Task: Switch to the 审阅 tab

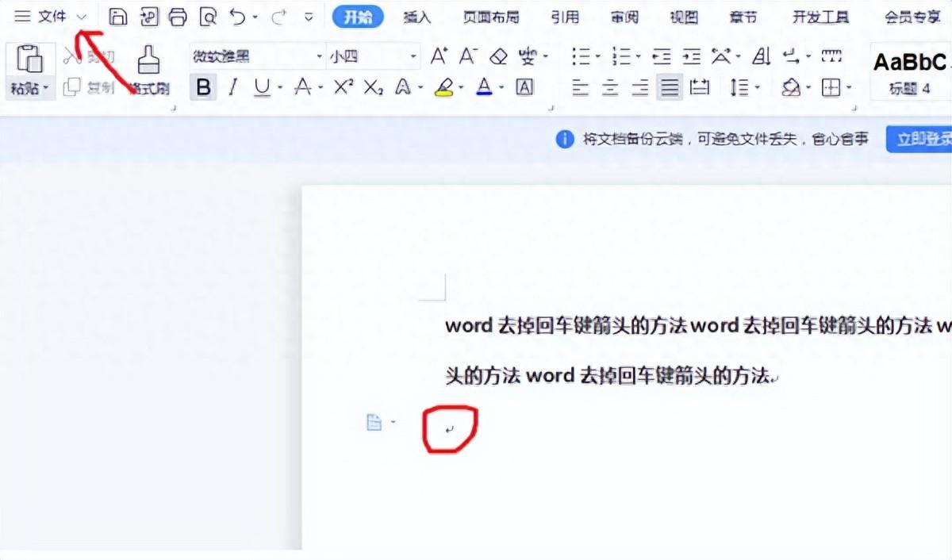Action: coord(625,17)
